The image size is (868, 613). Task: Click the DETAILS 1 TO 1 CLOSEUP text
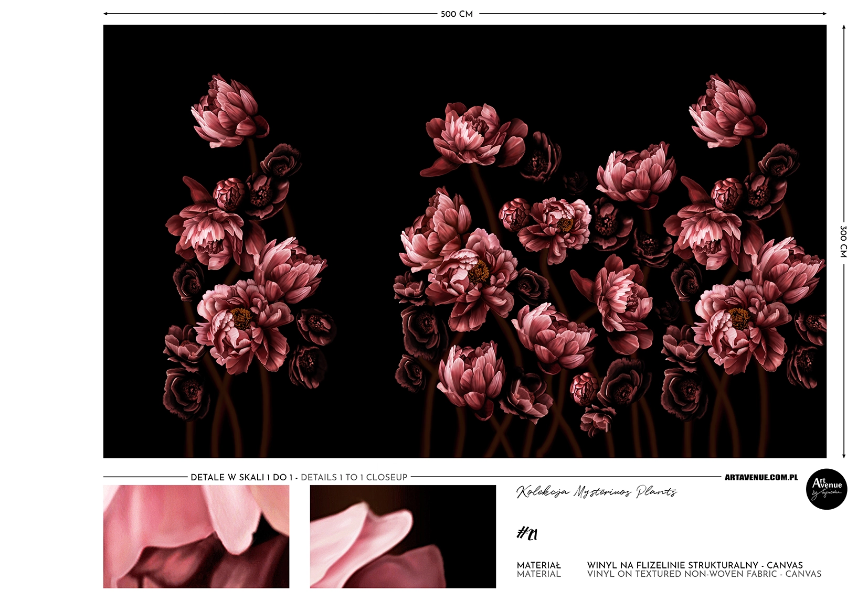click(x=354, y=477)
